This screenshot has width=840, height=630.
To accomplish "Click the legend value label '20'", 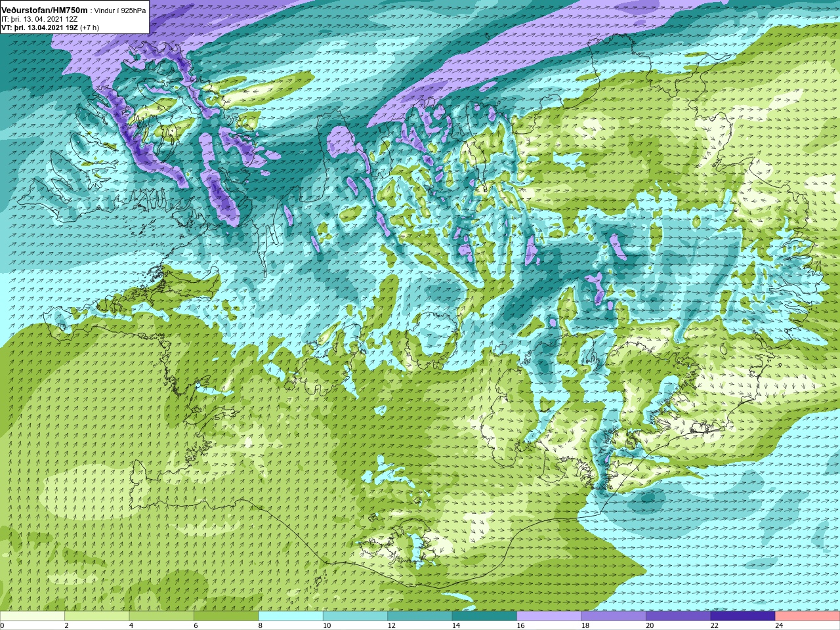I will (650, 625).
